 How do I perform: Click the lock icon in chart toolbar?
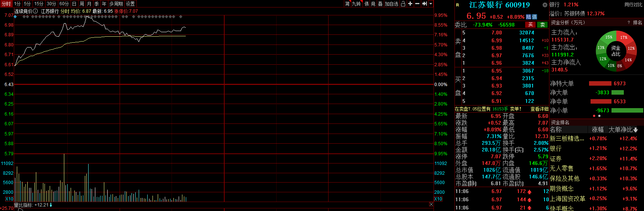pyautogui.click(x=403, y=4)
